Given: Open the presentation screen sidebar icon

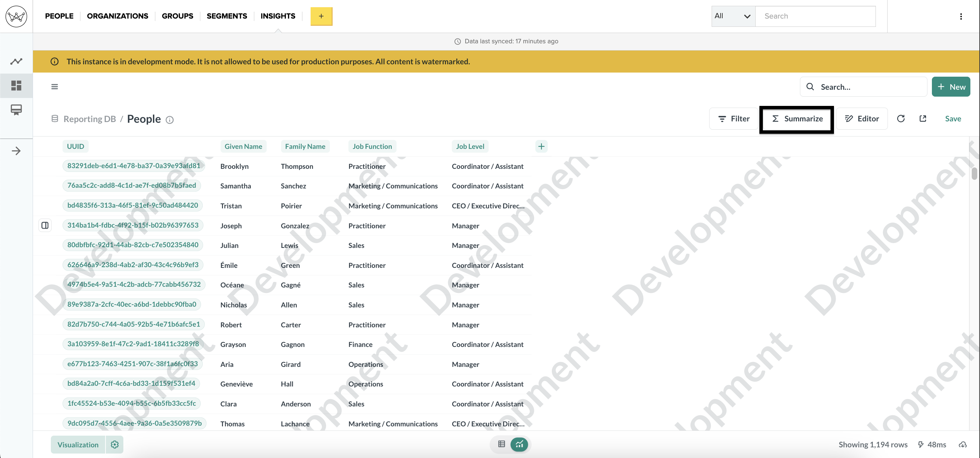Looking at the screenshot, I should tap(16, 110).
